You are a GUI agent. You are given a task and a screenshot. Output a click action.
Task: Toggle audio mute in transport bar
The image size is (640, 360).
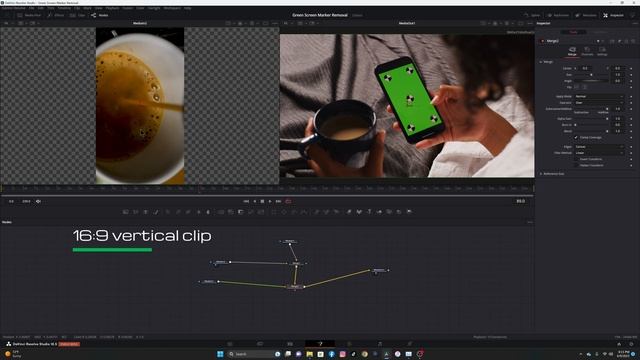point(38,201)
